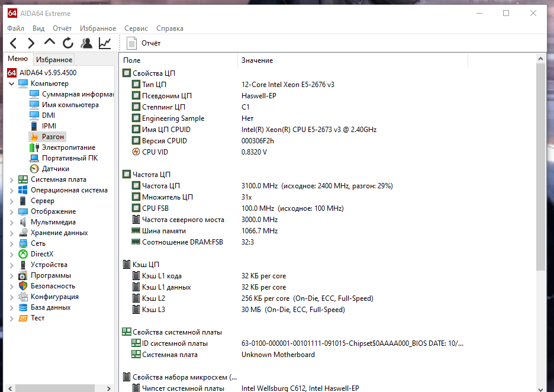Click the IPMI server icon
Screen dimensions: 554x392
[x=34, y=126]
